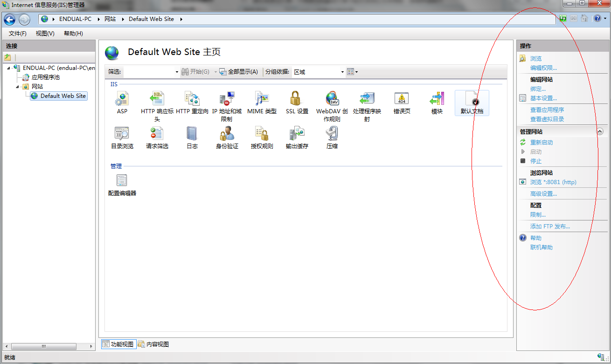Open the 筛选 filter dropdown
This screenshot has width=611, height=364.
click(x=177, y=72)
